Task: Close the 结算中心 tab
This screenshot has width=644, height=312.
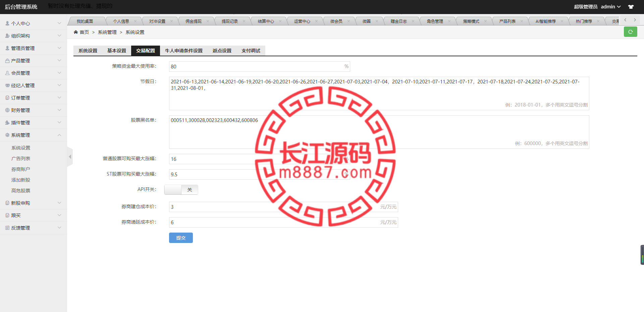Action: pos(280,21)
